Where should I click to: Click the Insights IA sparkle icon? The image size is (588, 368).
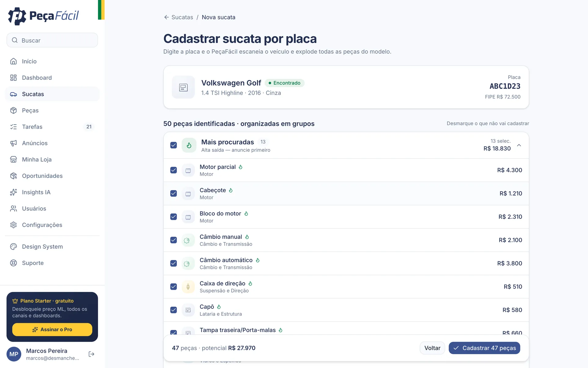(x=13, y=192)
